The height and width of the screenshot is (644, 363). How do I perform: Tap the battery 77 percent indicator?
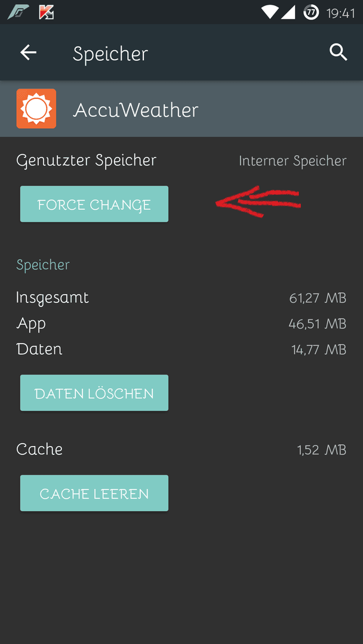(311, 13)
